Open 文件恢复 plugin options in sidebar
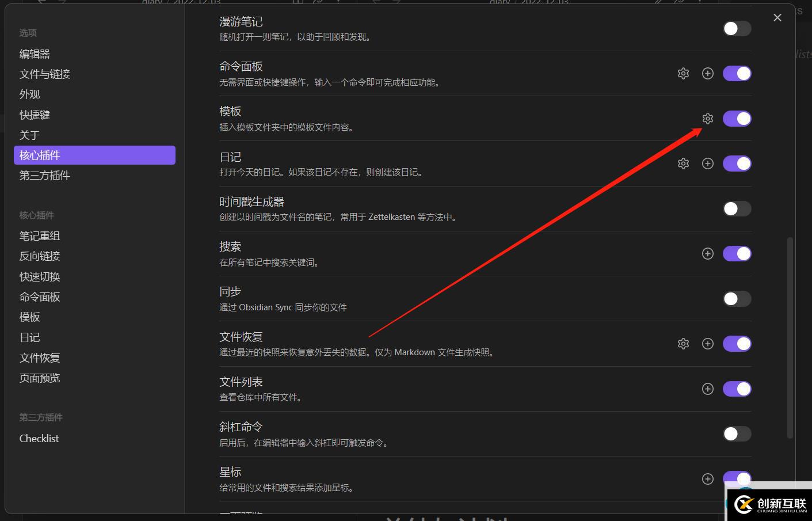 [94, 358]
